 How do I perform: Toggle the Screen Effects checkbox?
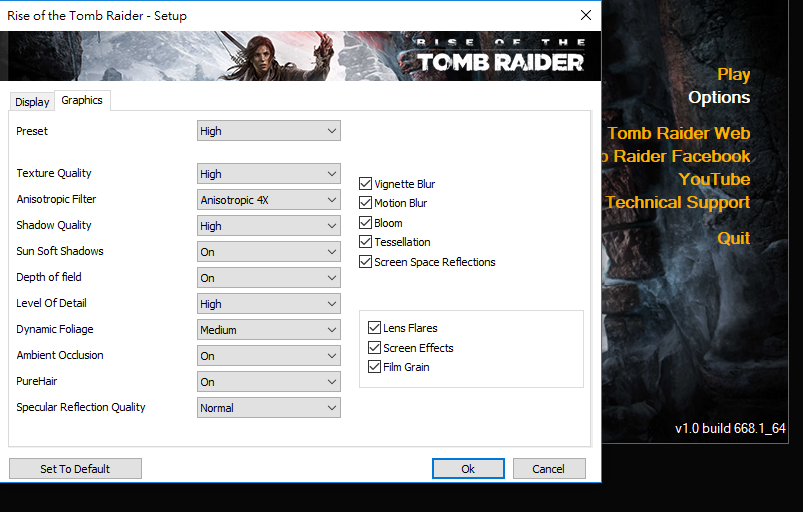click(x=374, y=348)
